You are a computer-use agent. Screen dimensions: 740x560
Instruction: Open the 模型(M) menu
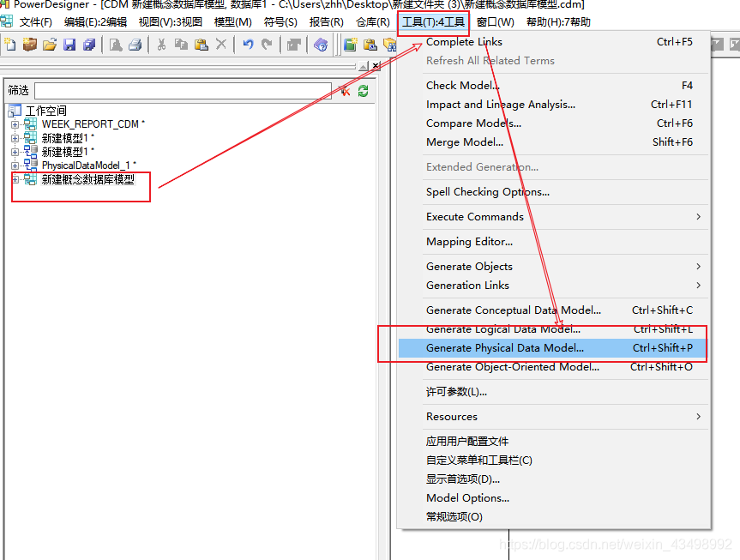click(232, 22)
